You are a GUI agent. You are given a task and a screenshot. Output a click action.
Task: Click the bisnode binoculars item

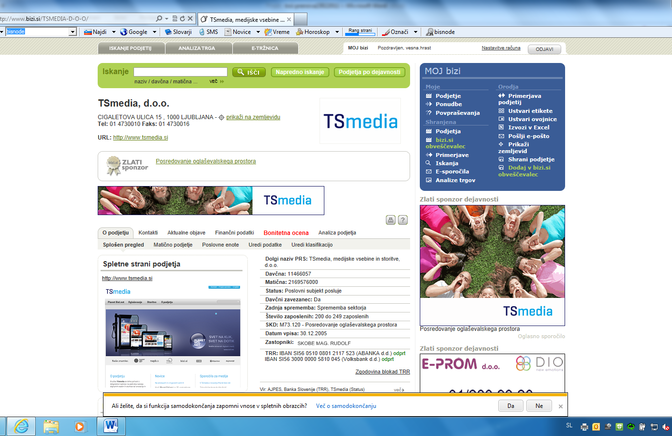441,32
